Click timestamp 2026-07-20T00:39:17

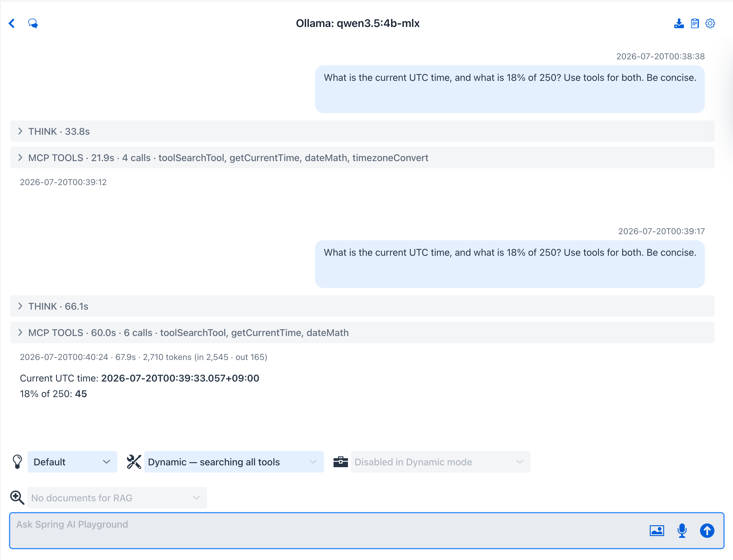pyautogui.click(x=661, y=231)
